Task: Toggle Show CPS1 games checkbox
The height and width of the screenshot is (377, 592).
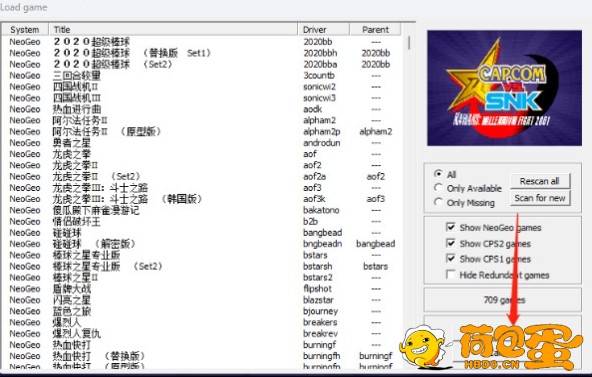Action: [450, 258]
